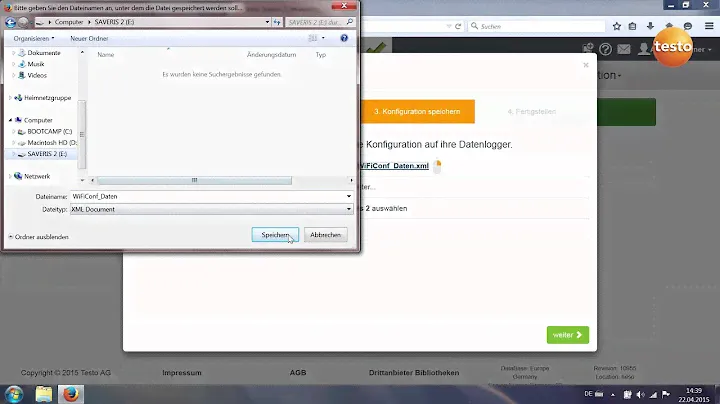Click the testo help question mark icon
This screenshot has height=404, width=720.
point(605,48)
